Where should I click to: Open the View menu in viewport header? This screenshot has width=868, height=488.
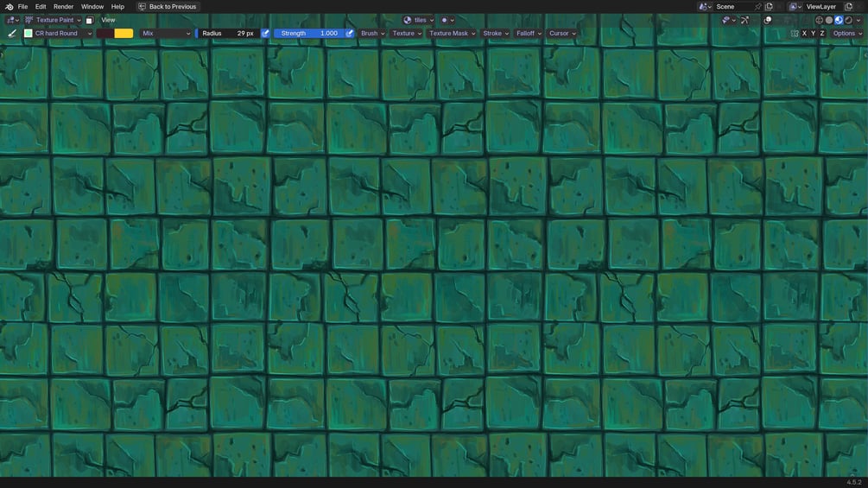tap(108, 20)
